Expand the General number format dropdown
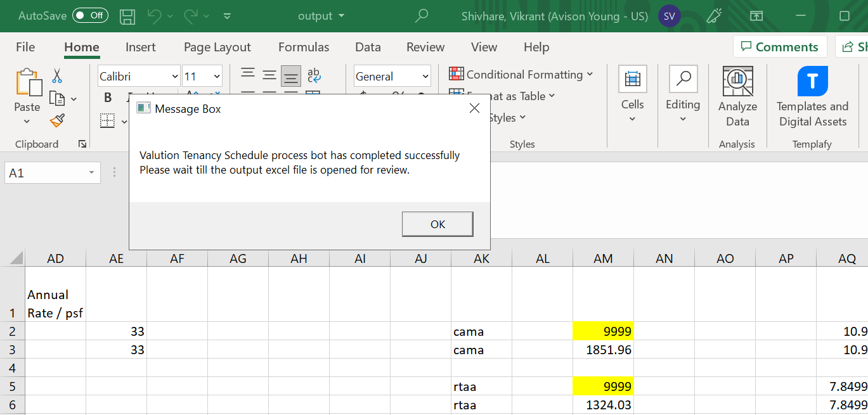868x415 pixels. click(425, 77)
